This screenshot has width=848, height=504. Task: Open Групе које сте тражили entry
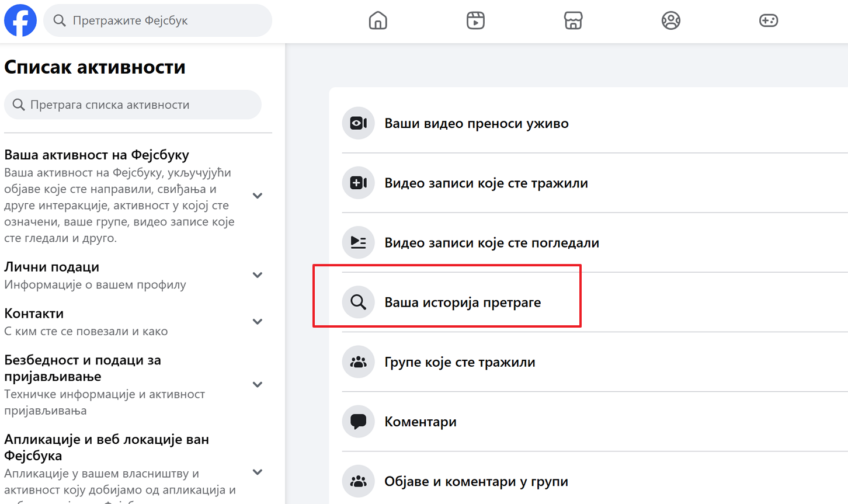[460, 362]
